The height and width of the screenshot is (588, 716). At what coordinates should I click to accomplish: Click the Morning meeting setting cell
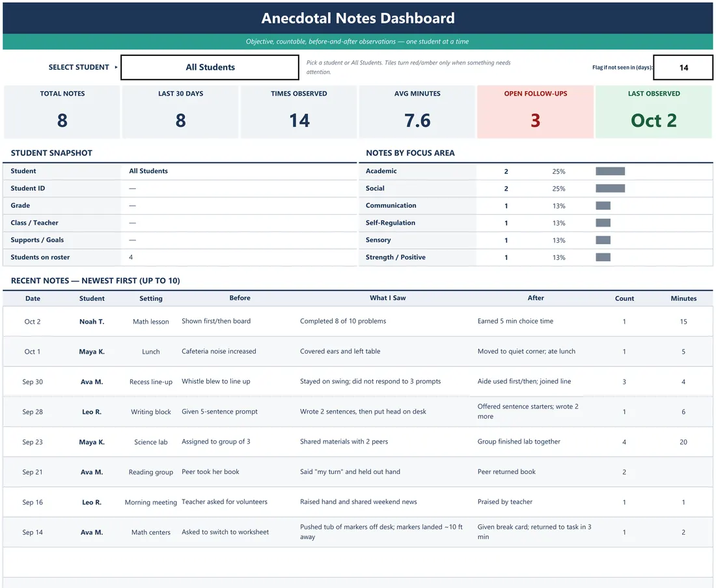pos(151,503)
